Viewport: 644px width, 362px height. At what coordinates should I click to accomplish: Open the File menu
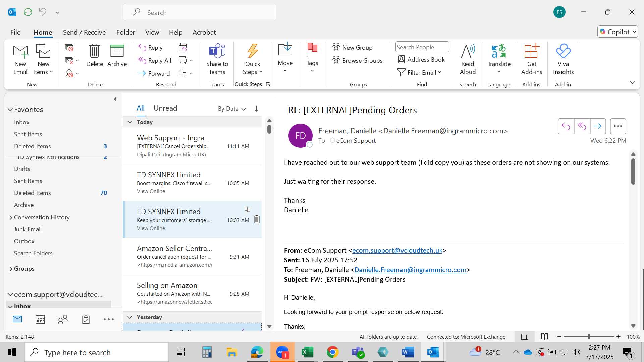15,32
